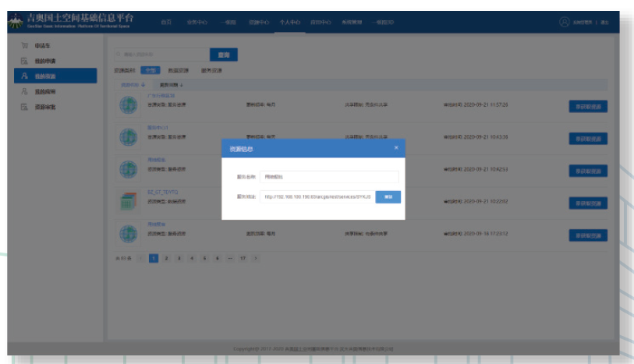Screen dimensions: 634x364
Task: Click the fourth sidebar item's person icon
Action: pos(24,91)
